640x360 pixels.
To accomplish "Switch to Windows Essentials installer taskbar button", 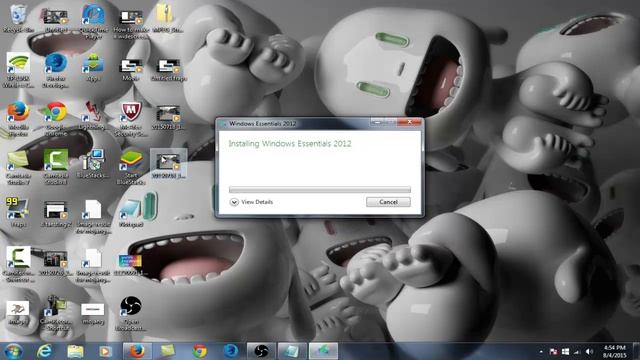I will click(x=323, y=351).
